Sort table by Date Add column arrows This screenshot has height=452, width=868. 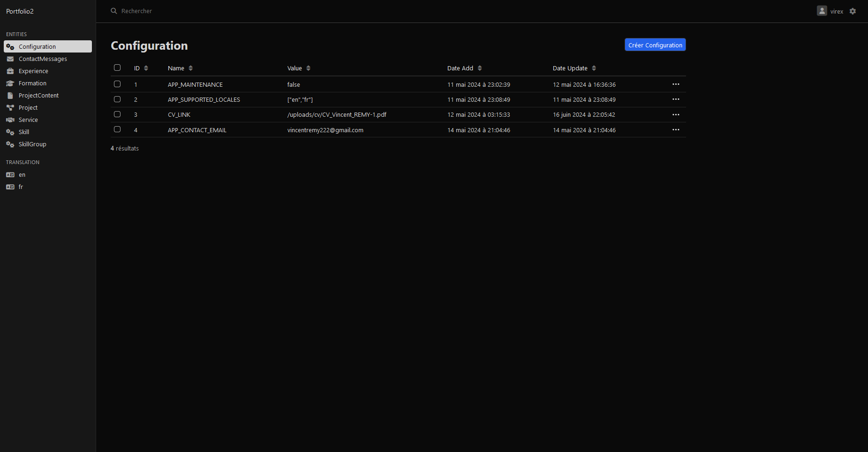tap(480, 68)
